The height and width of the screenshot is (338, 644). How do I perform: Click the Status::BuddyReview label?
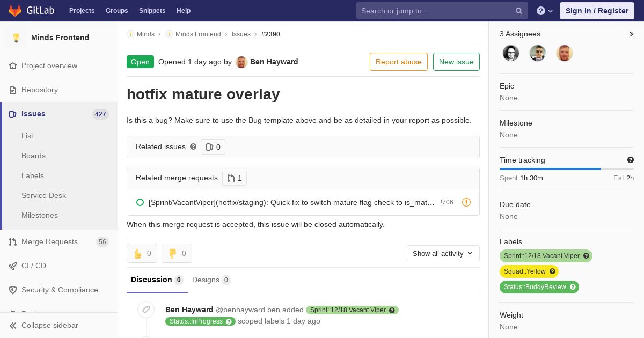539,287
